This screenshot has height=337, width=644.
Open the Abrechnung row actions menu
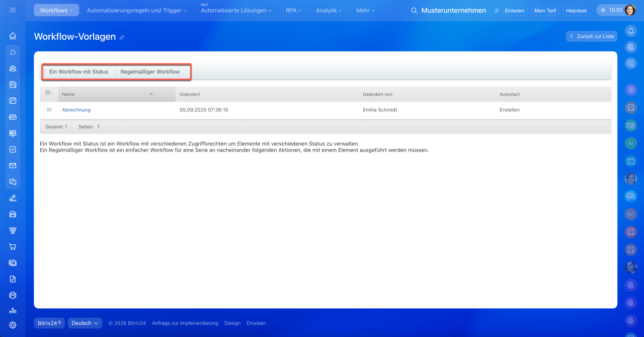point(49,110)
